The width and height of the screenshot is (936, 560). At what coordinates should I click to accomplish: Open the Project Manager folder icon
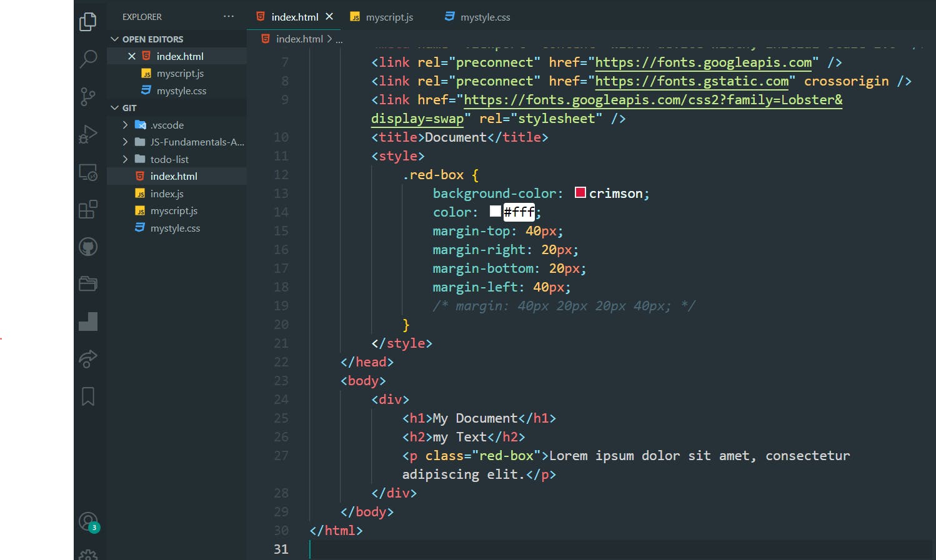(88, 284)
